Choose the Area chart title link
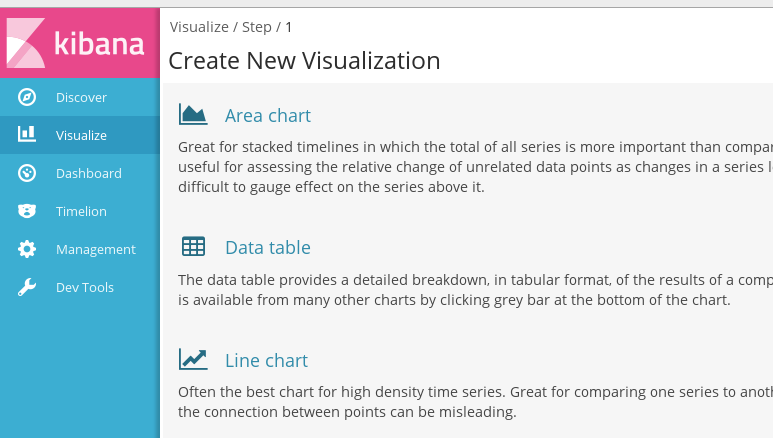Screen dimensions: 773x438 tap(267, 115)
